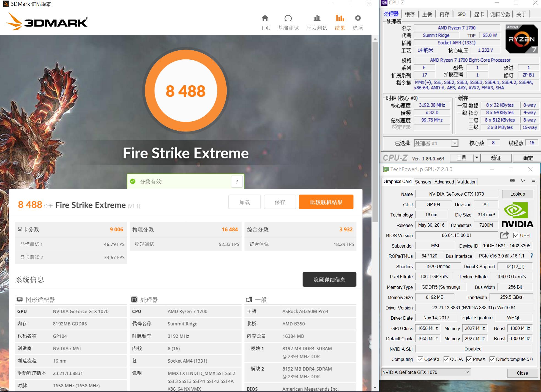This screenshot has height=392, width=541.
Task: Switch to the CPU-Z cache (缓存) tab
Action: tap(409, 14)
